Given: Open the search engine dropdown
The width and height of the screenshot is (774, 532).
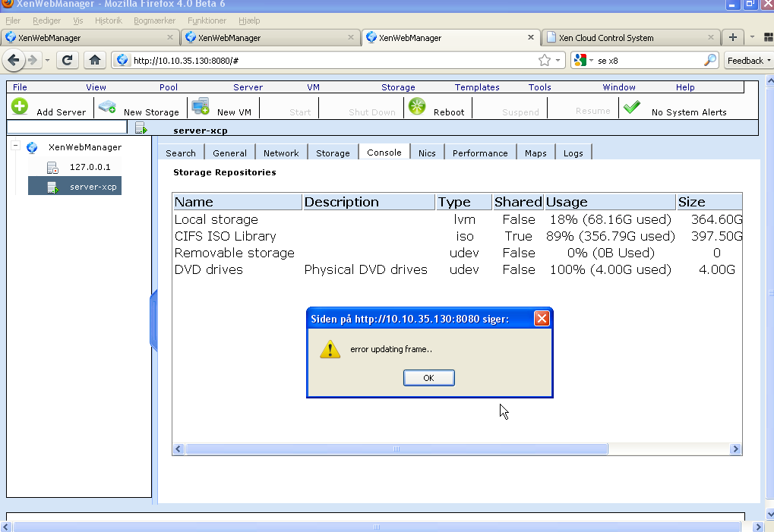Looking at the screenshot, I should coord(583,60).
